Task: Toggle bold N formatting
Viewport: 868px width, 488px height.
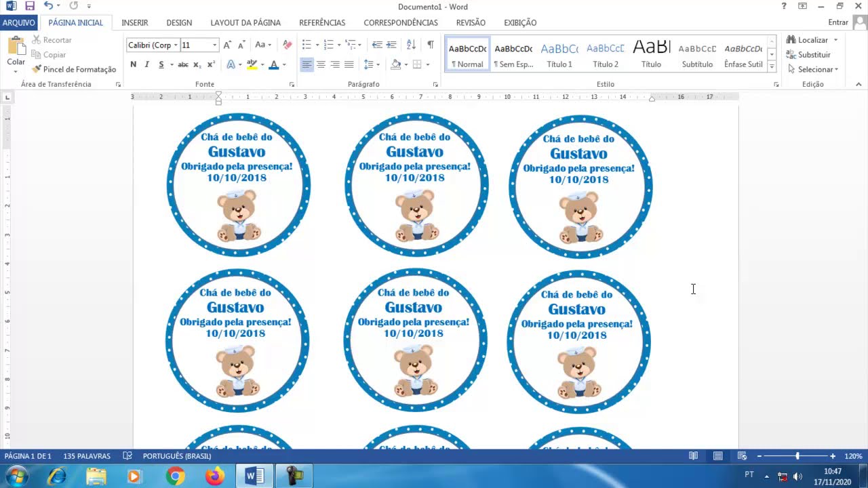Action: tap(133, 64)
